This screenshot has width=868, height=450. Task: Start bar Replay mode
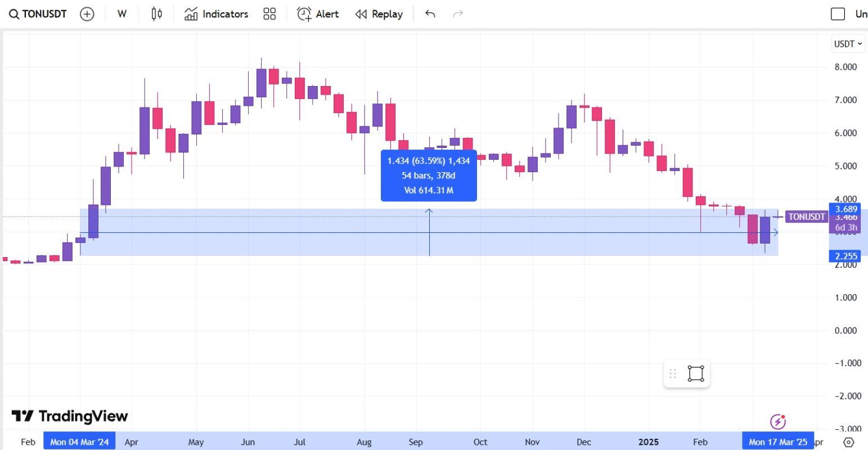(379, 14)
